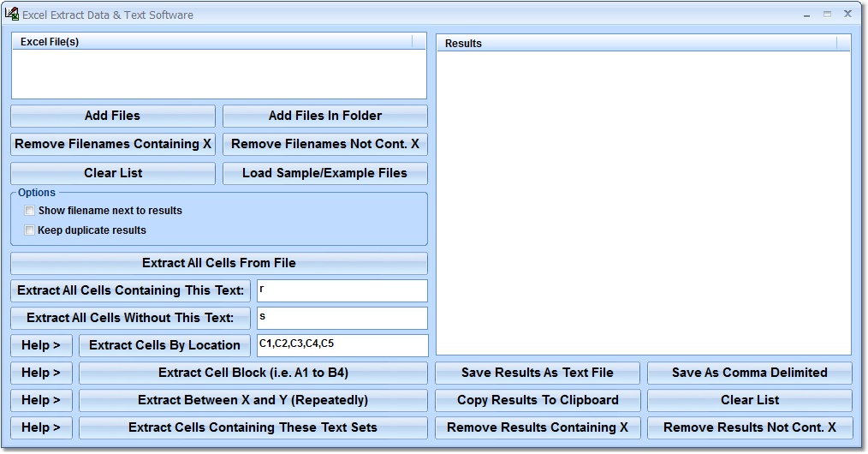Copy Results To Clipboard
Viewport: 868px width, 454px height.
pyautogui.click(x=538, y=400)
